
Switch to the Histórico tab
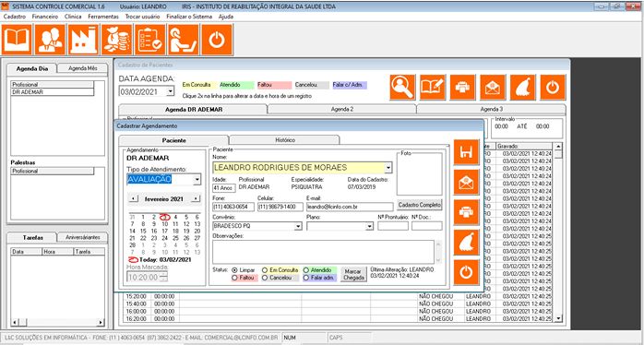coord(284,140)
